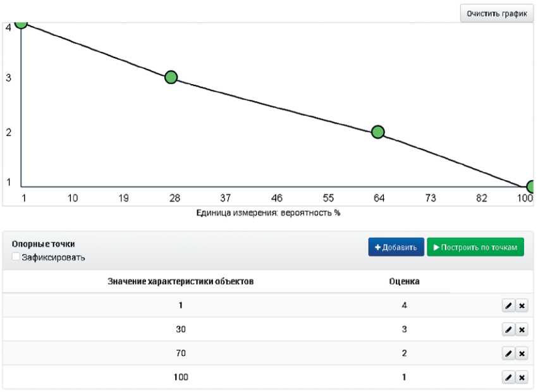
Task: Click the Очистить график button
Action: tap(496, 13)
